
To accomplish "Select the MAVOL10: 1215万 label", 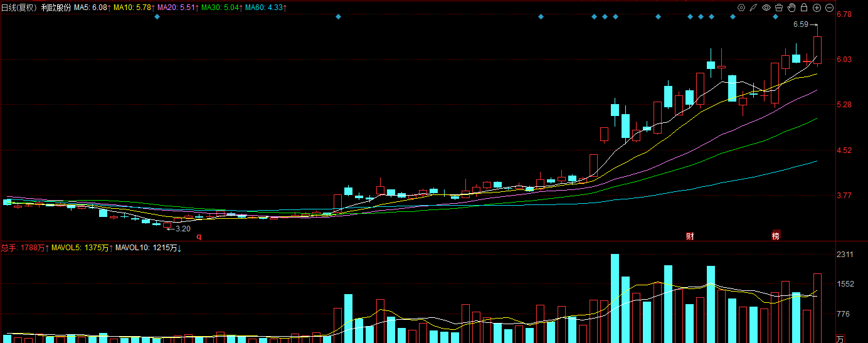I will [149, 248].
